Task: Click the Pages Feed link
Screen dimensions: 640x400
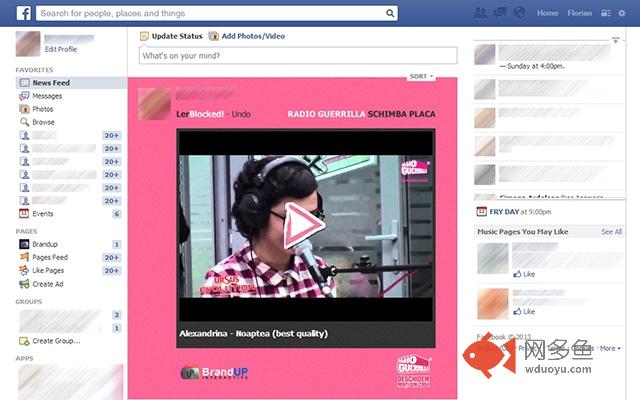Action: pyautogui.click(x=50, y=257)
